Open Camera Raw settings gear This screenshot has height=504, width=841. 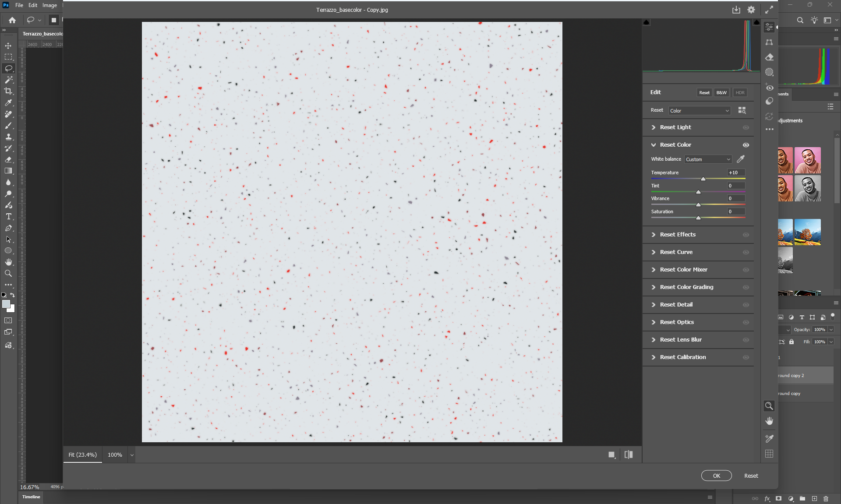point(751,10)
